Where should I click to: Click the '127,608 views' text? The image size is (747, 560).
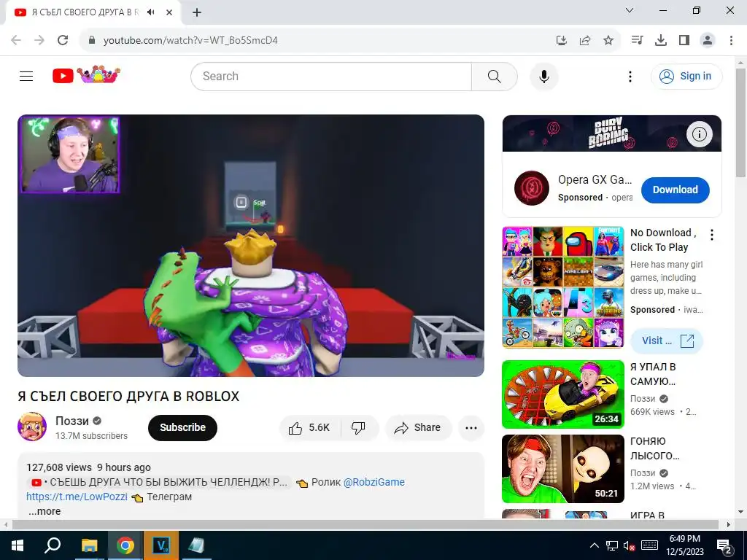[x=59, y=467]
